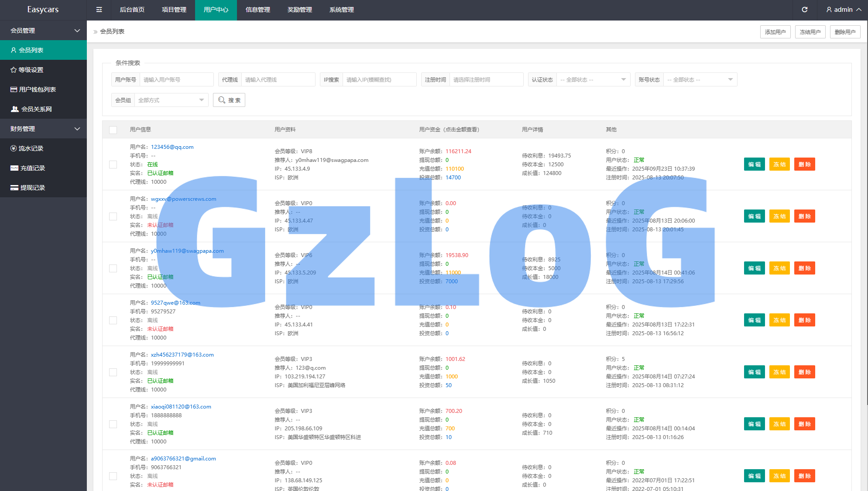Screen dimensions: 868x491
Task: Click the sidebar collapse hamburger icon
Action: pyautogui.click(x=99, y=10)
